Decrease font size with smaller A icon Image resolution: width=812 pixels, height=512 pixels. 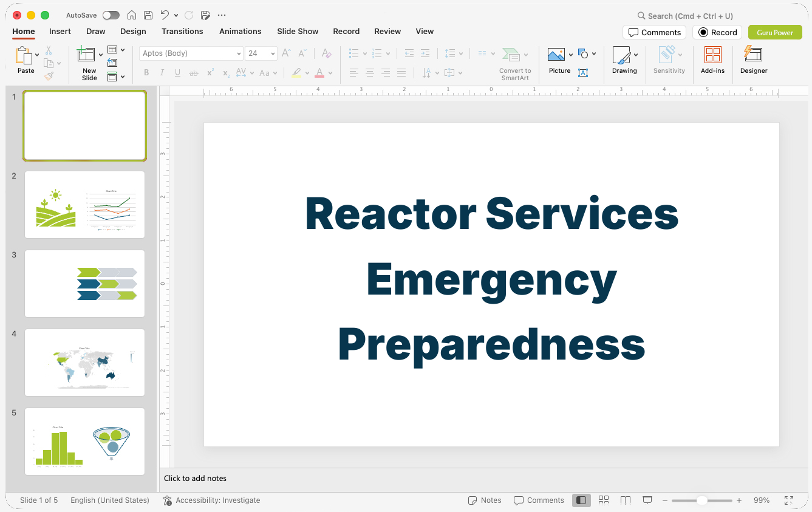tap(302, 53)
